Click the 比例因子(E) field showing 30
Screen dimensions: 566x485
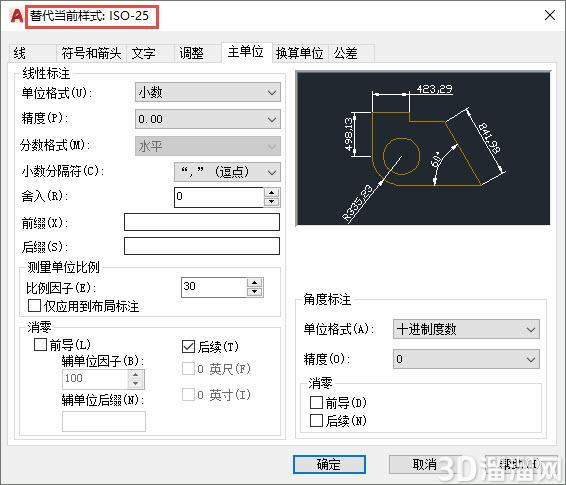(214, 287)
